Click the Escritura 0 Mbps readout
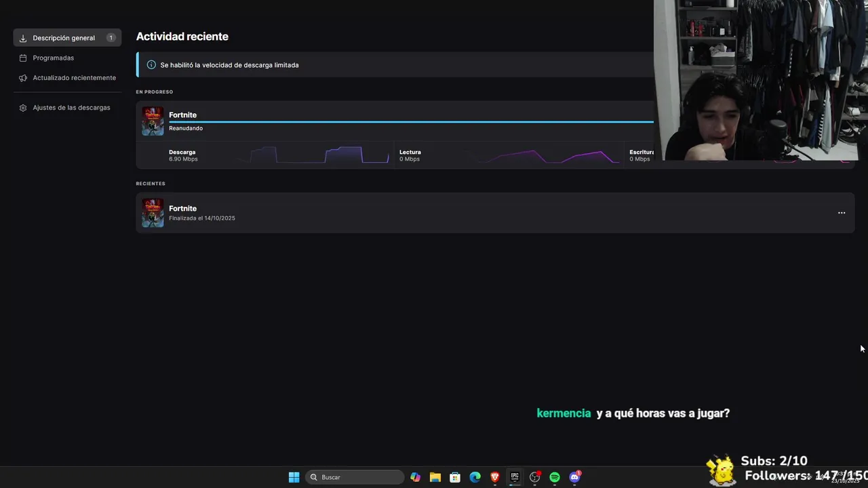 pyautogui.click(x=642, y=155)
